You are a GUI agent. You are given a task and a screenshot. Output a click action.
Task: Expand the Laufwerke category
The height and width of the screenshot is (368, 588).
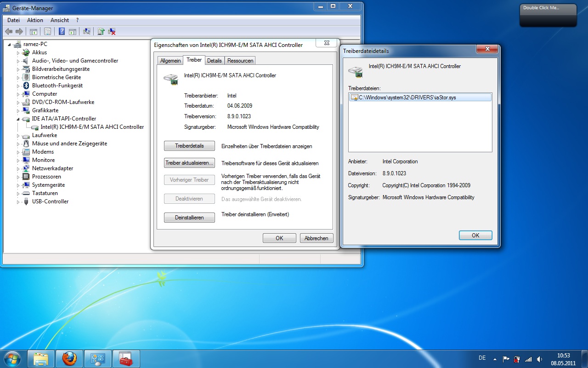click(18, 135)
